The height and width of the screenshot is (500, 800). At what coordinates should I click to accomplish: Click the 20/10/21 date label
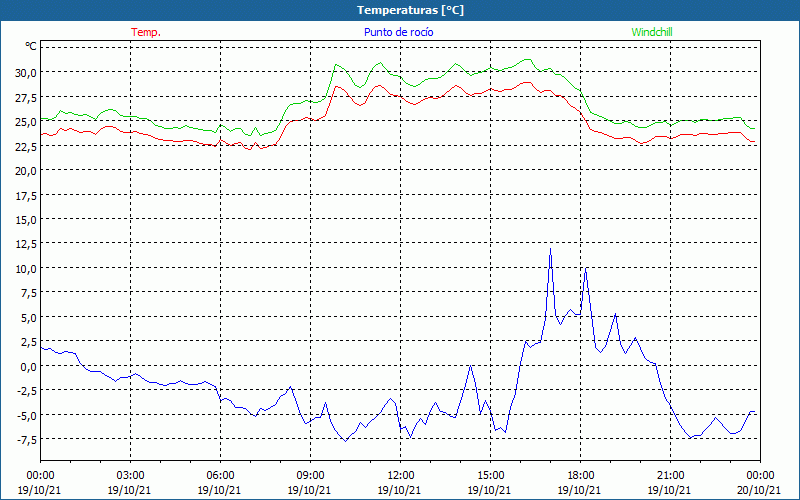click(760, 490)
